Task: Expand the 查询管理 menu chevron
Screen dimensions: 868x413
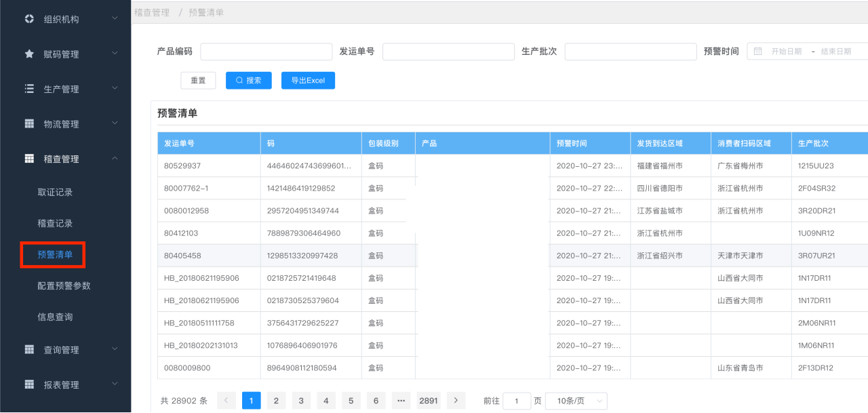Action: [x=115, y=349]
